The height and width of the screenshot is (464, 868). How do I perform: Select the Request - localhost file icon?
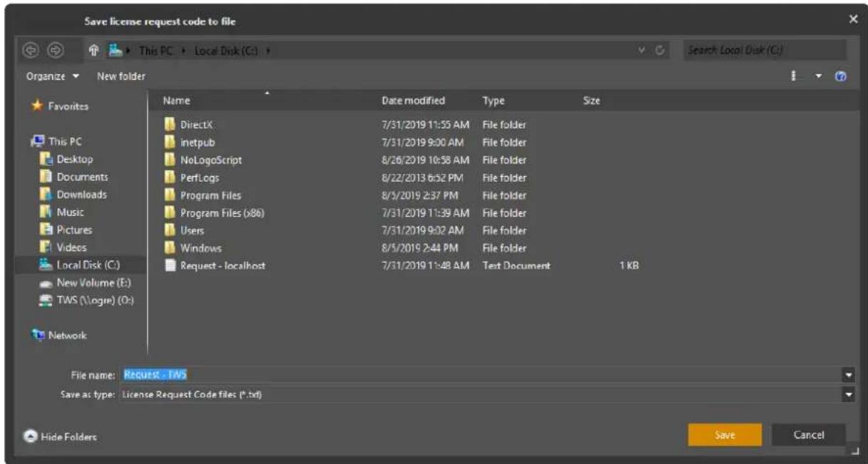pyautogui.click(x=170, y=266)
